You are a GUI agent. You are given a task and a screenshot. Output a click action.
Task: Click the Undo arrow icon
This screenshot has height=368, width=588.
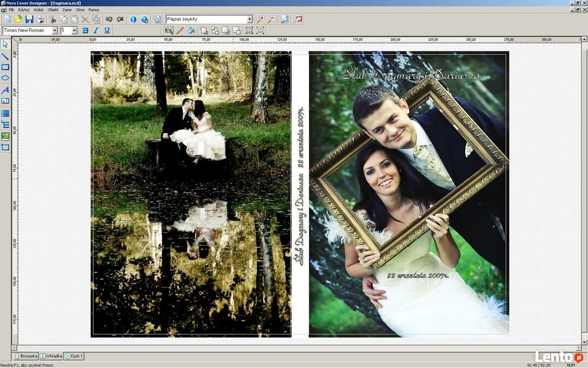pos(109,19)
